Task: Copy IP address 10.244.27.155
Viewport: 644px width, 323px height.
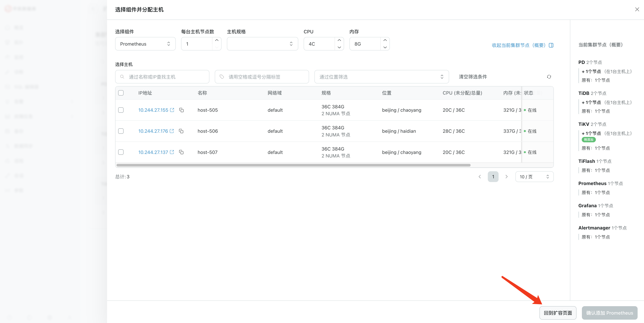Action: pos(181,110)
